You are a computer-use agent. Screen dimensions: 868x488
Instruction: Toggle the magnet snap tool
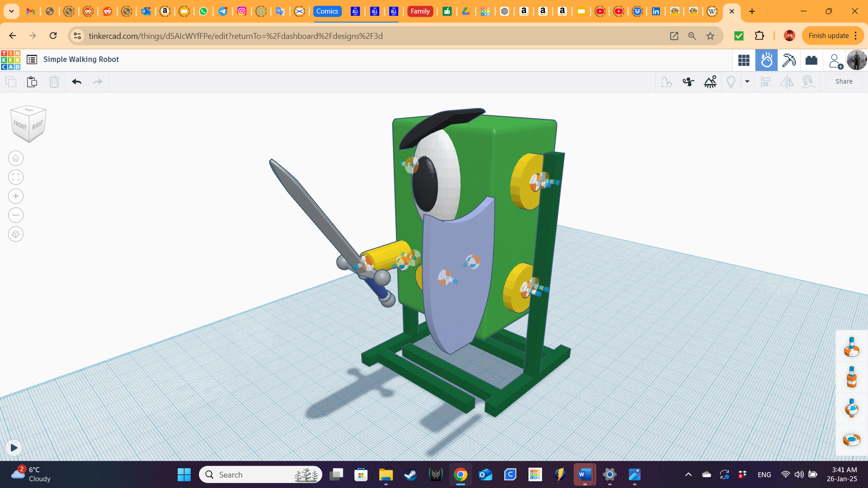click(808, 81)
